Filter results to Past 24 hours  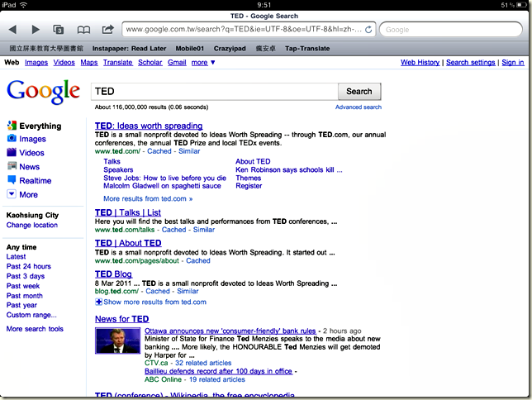[28, 266]
